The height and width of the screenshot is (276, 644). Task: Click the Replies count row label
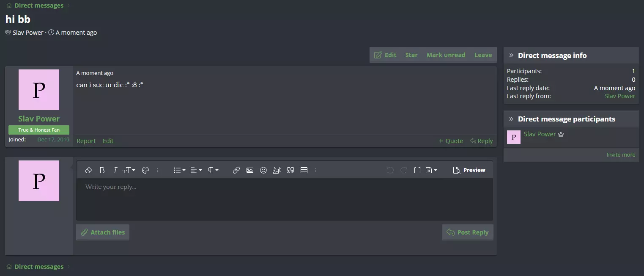(x=518, y=80)
